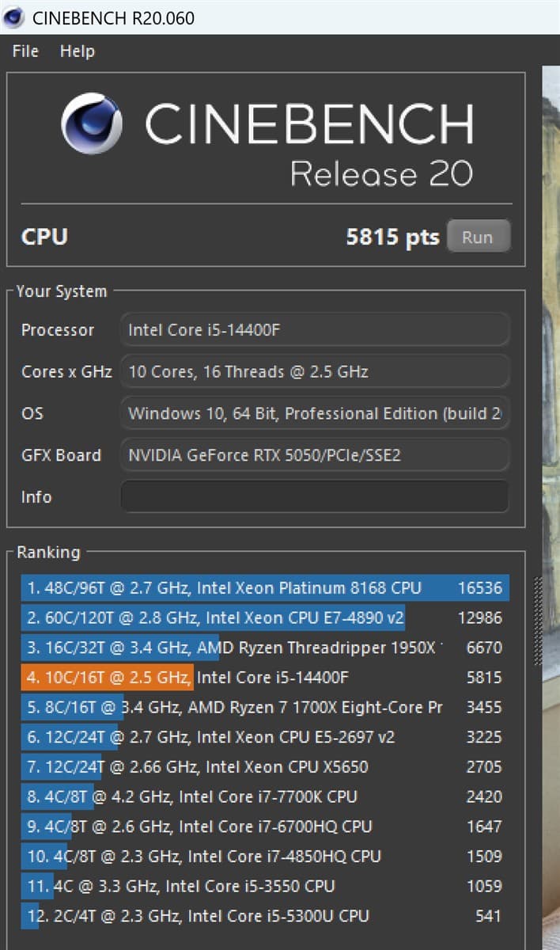Select the Xeon E7-4890 v2 ranking row
The width and height of the screenshot is (560, 950).
pyautogui.click(x=264, y=618)
